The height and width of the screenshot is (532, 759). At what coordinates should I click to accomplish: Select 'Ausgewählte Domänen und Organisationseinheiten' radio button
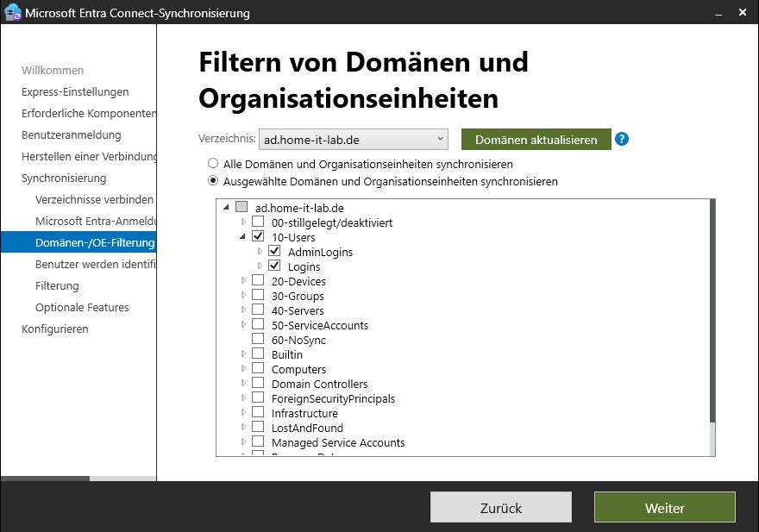click(x=213, y=180)
